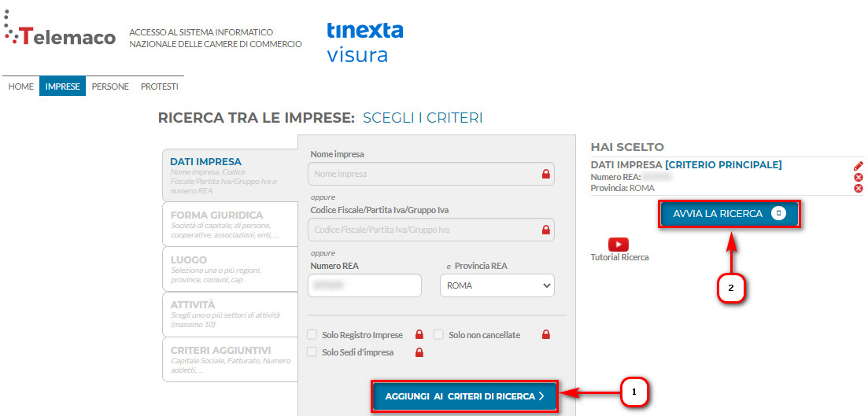The image size is (868, 416).
Task: Click Aggiungi ai criteri di ricerca
Action: [465, 396]
